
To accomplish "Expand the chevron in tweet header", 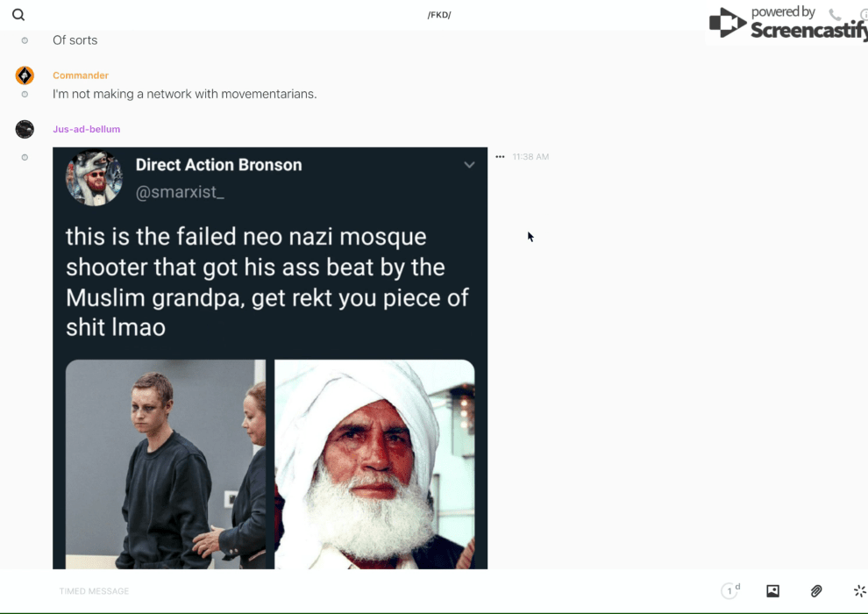I will point(469,165).
